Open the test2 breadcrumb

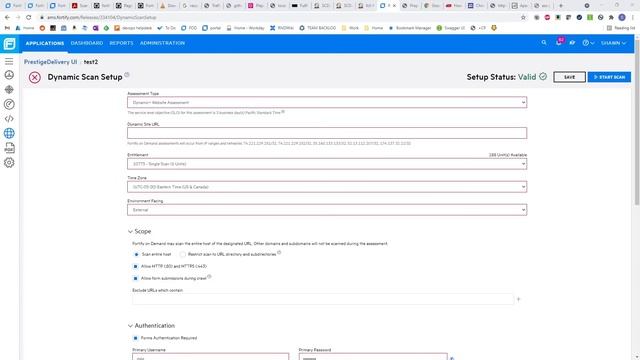pos(91,62)
